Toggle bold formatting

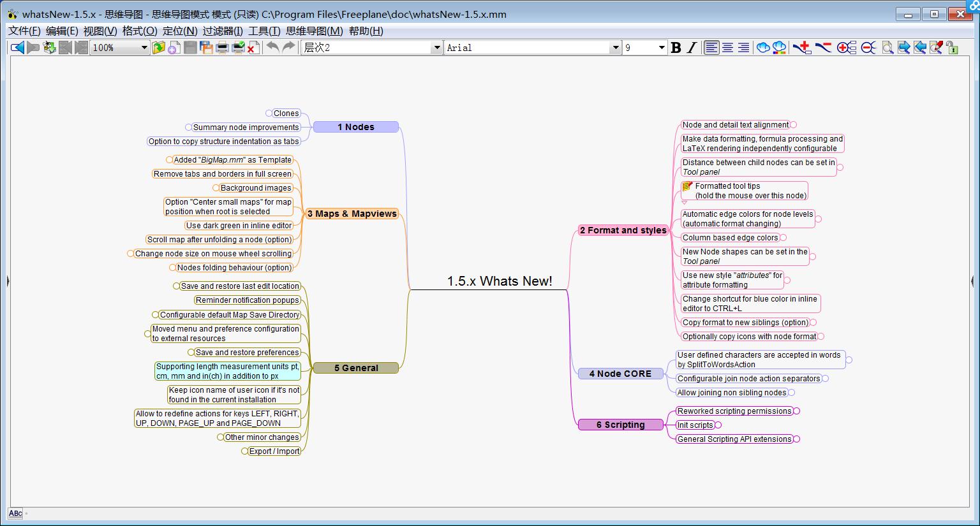click(676, 47)
